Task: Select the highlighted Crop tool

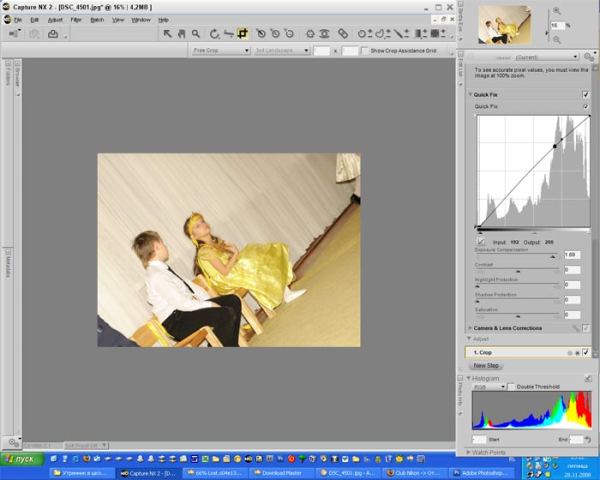Action: (x=242, y=34)
